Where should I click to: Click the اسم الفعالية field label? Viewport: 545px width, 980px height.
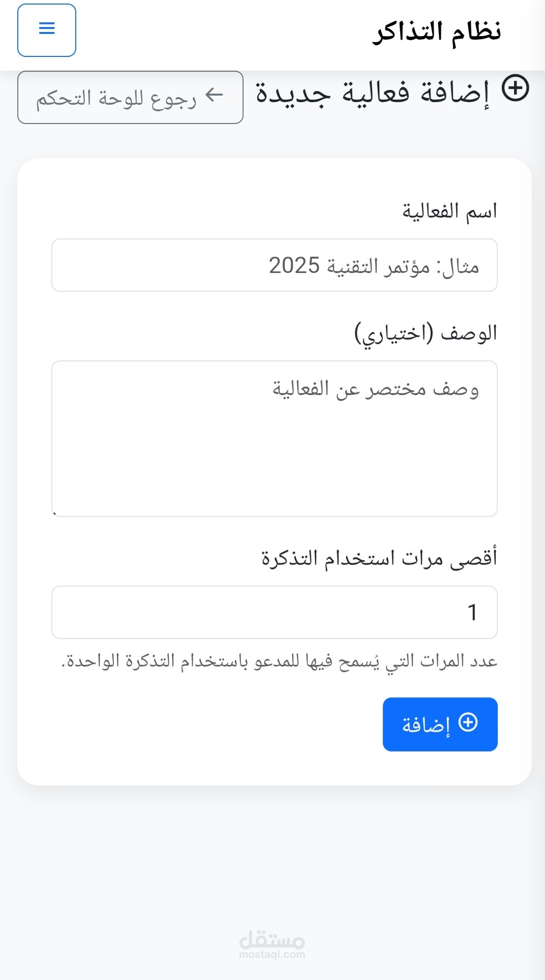coord(449,211)
